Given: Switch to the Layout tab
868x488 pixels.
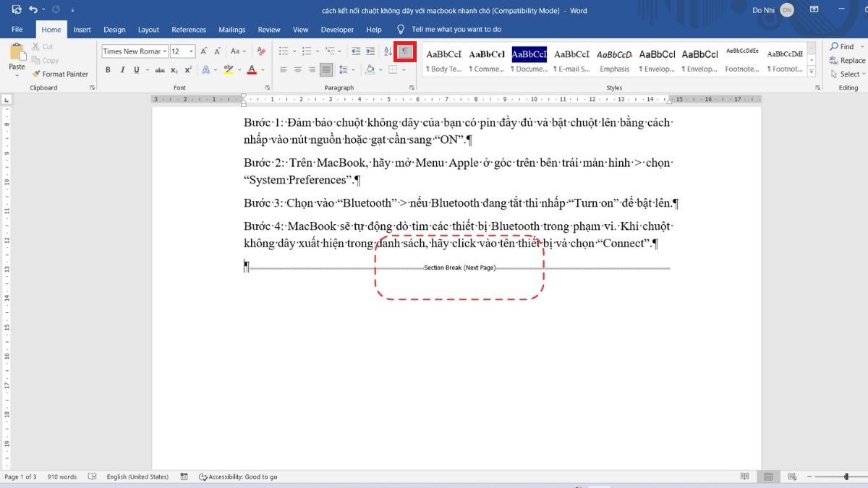Looking at the screenshot, I should (x=148, y=30).
